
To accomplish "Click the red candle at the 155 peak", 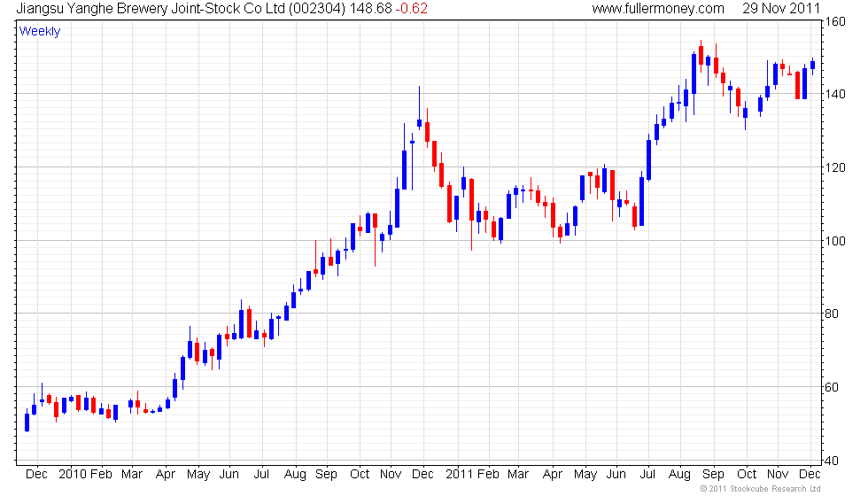I will [701, 56].
